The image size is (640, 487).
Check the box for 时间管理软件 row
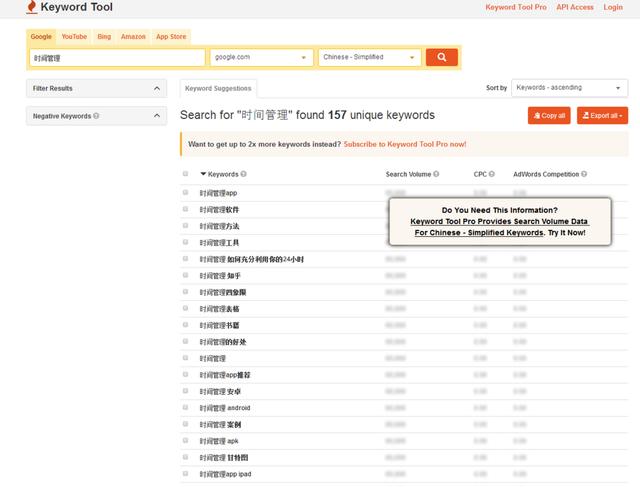point(185,209)
